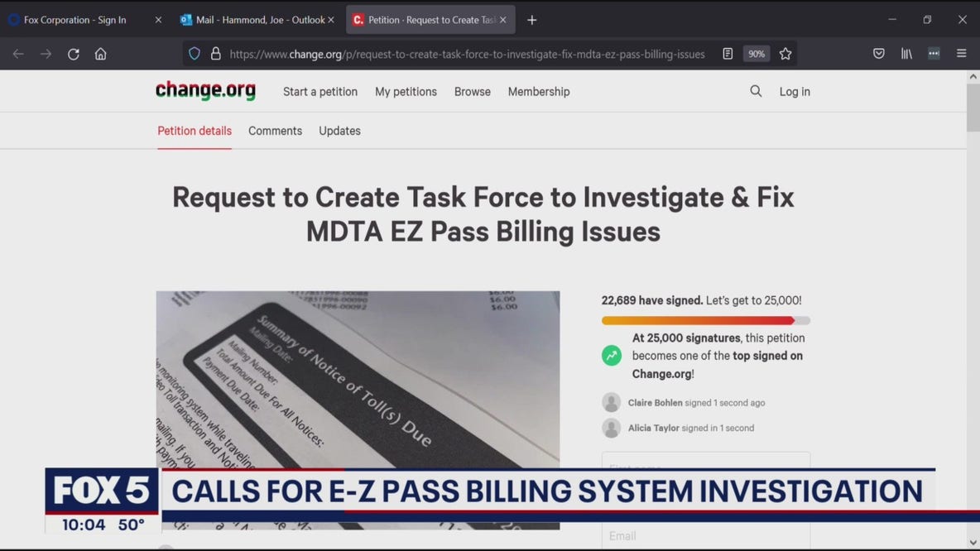Click "Claire Bohlen" signer name
Image resolution: width=980 pixels, height=551 pixels.
click(x=655, y=403)
